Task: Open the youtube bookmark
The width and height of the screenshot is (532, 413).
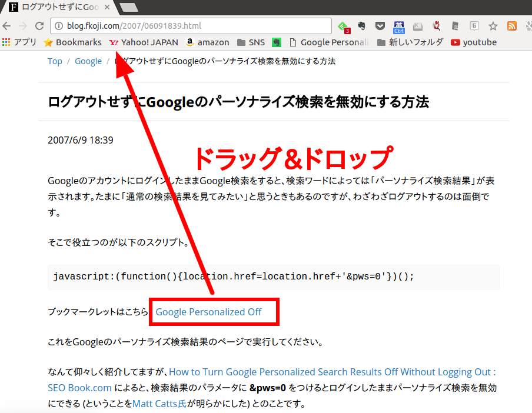Action: pos(474,42)
